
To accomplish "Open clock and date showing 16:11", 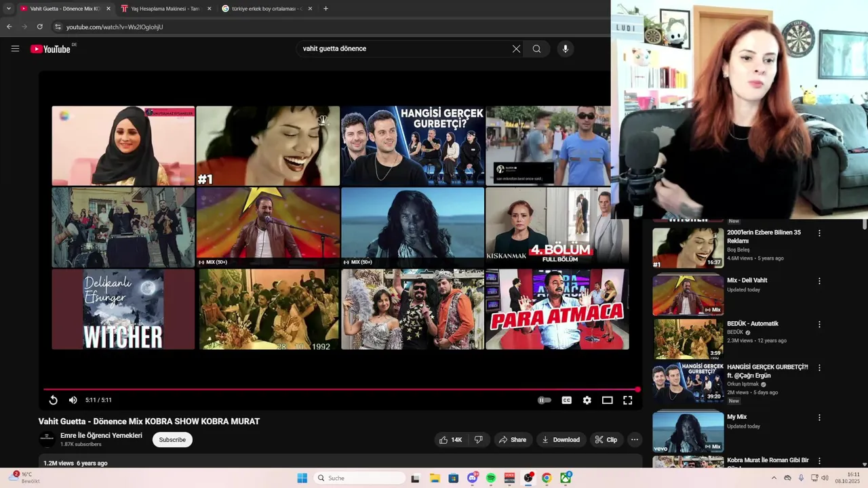I will (848, 478).
